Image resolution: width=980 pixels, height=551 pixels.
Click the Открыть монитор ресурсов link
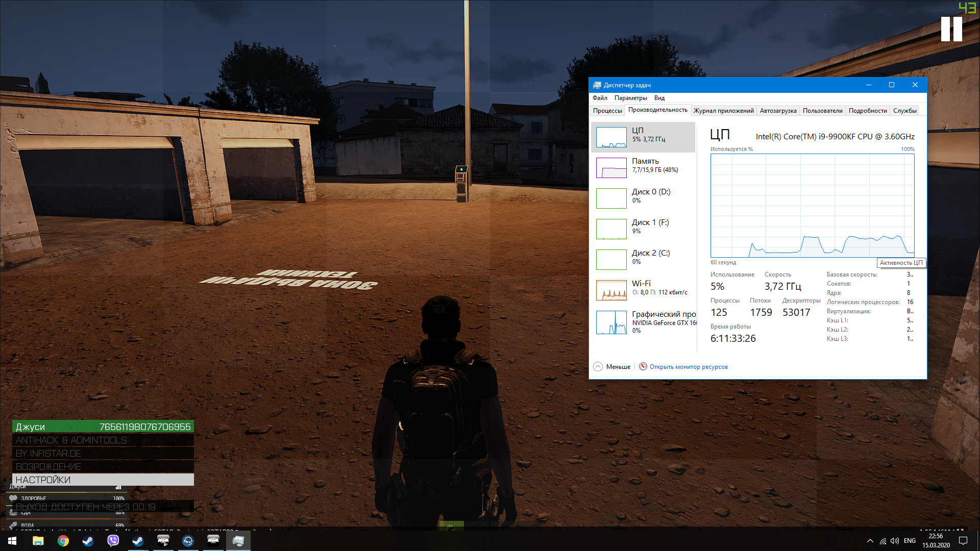tap(689, 367)
